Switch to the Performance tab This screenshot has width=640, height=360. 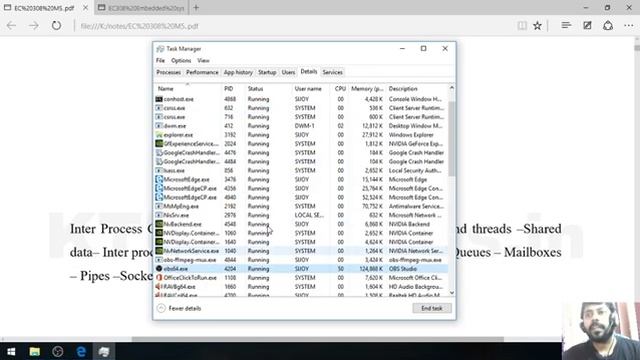[x=202, y=72]
